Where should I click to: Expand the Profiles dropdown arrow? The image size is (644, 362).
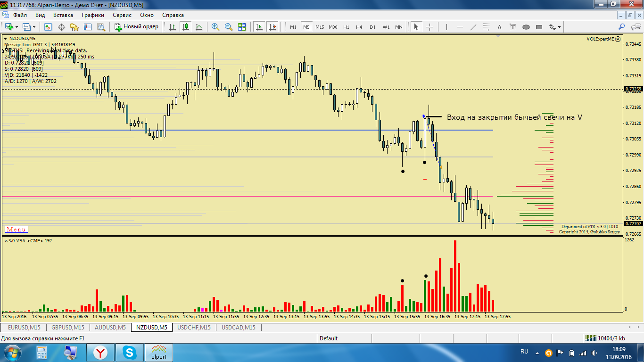tap(34, 27)
